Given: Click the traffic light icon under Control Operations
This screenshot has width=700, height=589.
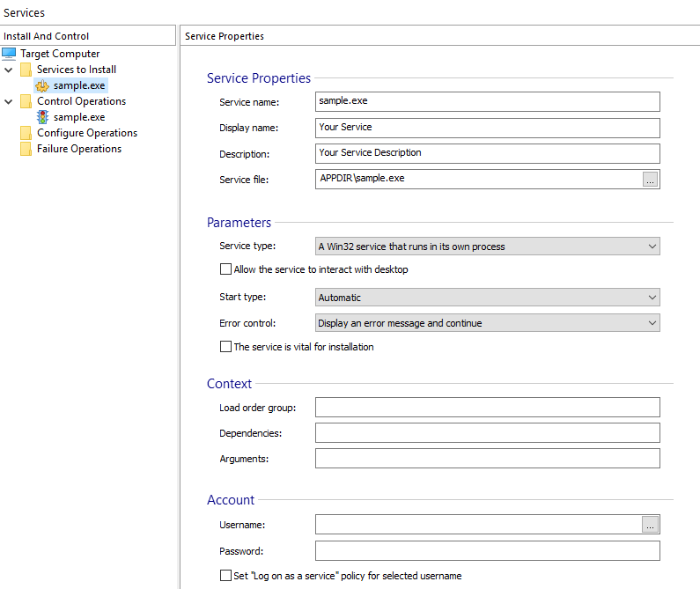Looking at the screenshot, I should 42,117.
